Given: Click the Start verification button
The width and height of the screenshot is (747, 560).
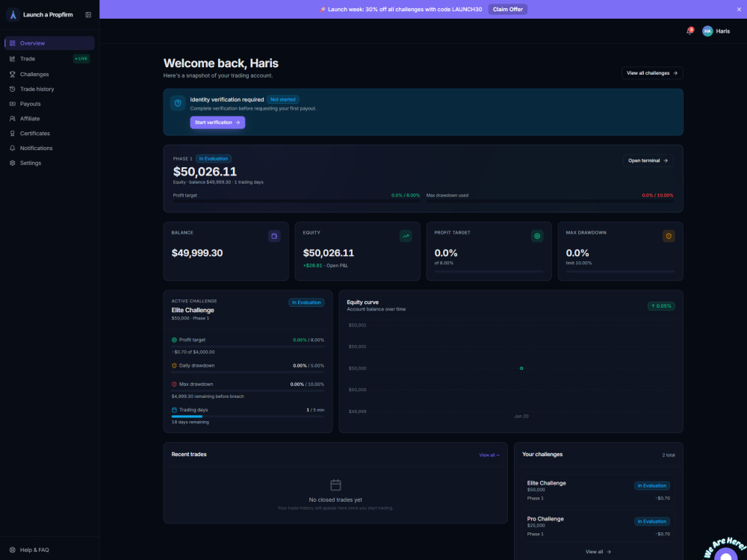Looking at the screenshot, I should [x=217, y=122].
